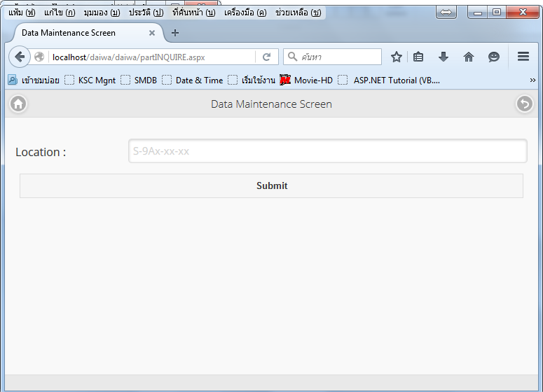Close the browser window
This screenshot has height=392, width=543.
pyautogui.click(x=523, y=13)
